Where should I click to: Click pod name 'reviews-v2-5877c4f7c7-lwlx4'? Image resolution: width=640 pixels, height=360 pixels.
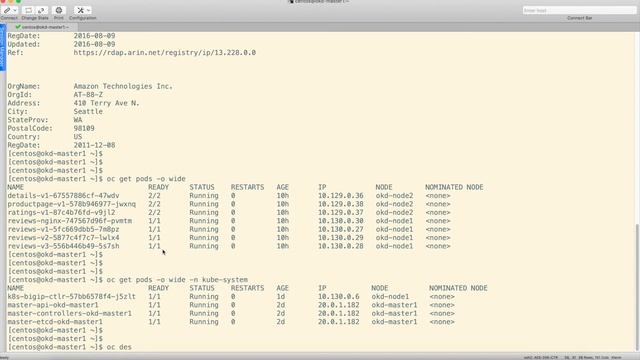pyautogui.click(x=63, y=238)
